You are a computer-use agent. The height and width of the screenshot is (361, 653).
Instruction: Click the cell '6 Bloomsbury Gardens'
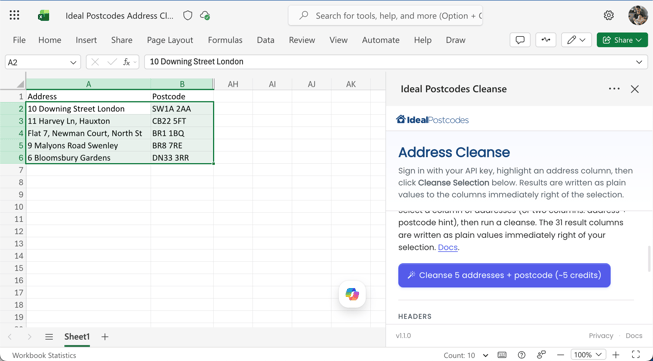tap(88, 158)
